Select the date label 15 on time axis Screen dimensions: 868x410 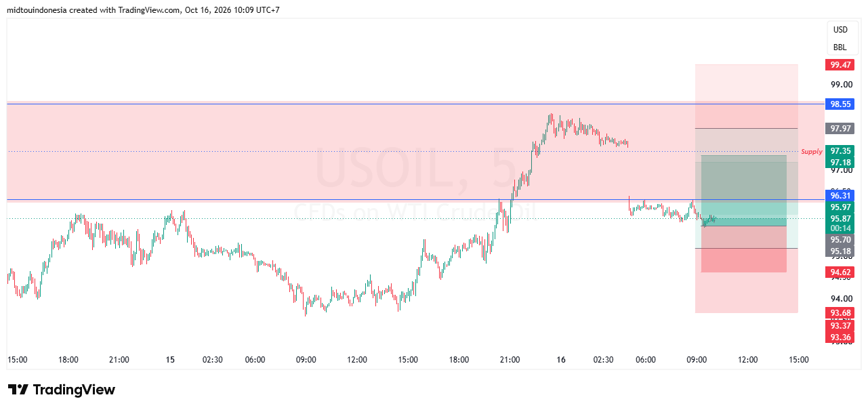pyautogui.click(x=170, y=360)
